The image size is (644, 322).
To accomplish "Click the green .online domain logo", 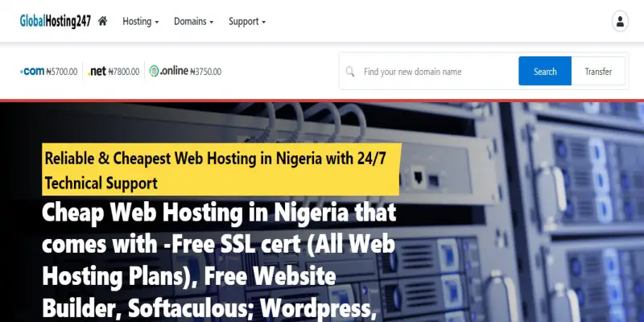I will pyautogui.click(x=169, y=71).
